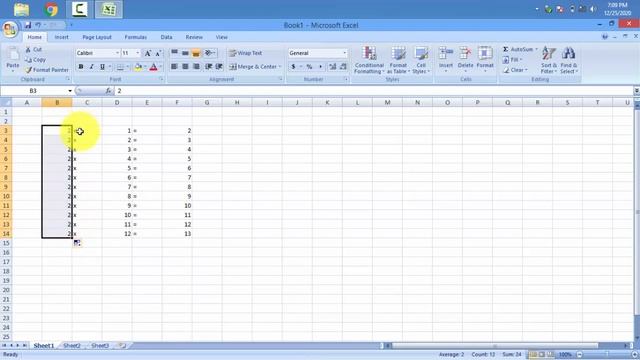Viewport: 640px width, 360px height.
Task: Switch to the Data tab
Action: pyautogui.click(x=166, y=37)
